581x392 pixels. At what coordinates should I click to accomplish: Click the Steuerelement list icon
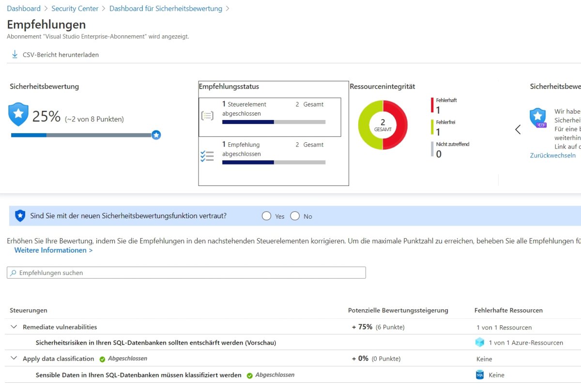(x=207, y=116)
